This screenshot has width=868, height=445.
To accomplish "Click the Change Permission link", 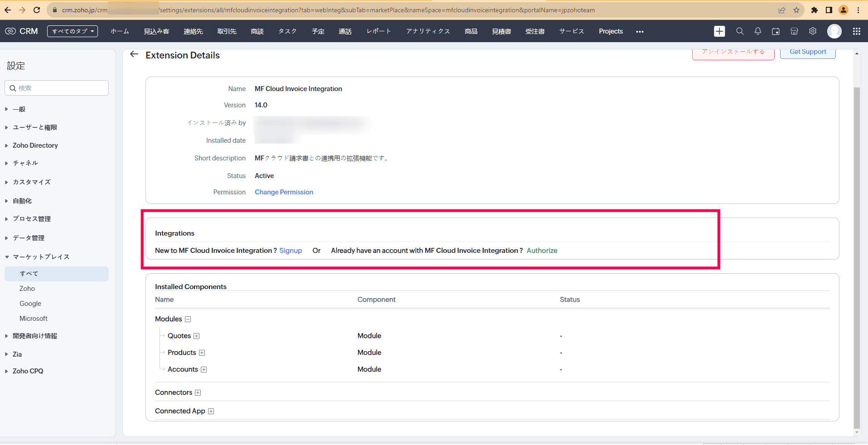I will (284, 192).
